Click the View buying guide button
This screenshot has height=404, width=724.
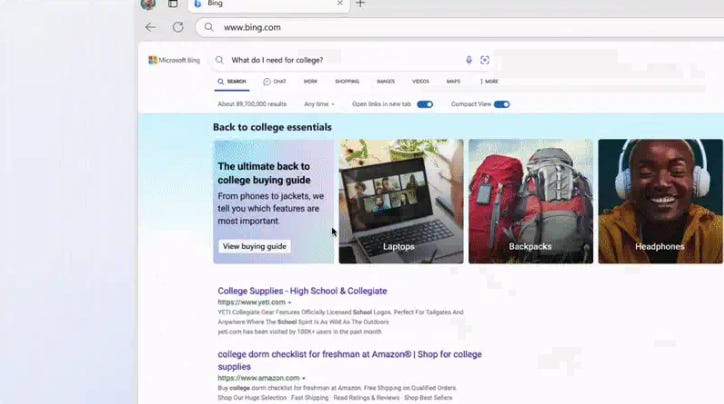[254, 247]
